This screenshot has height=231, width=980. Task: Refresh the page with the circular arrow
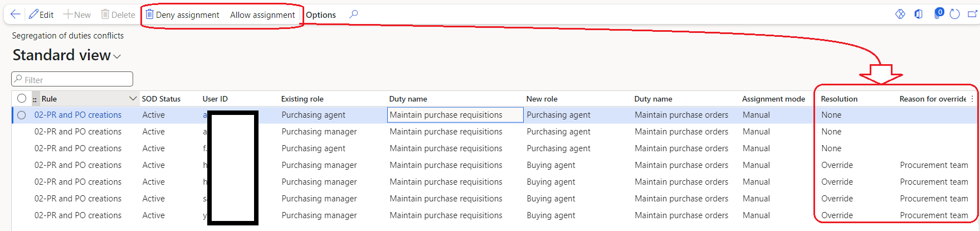[954, 15]
